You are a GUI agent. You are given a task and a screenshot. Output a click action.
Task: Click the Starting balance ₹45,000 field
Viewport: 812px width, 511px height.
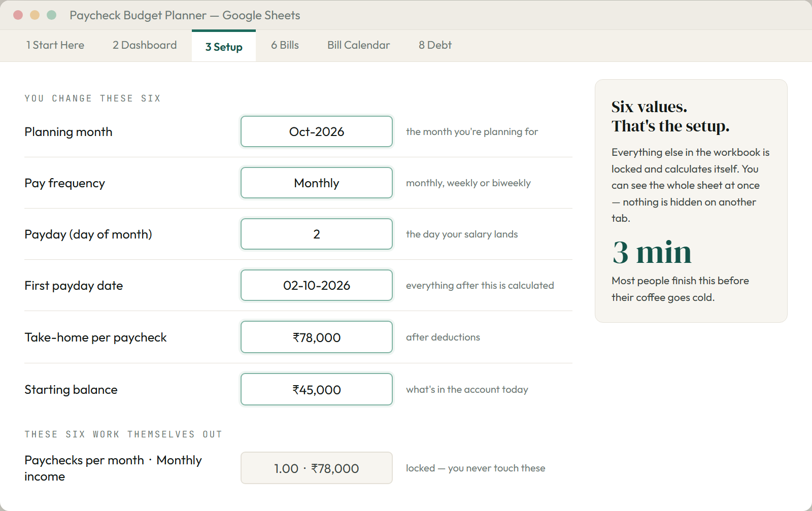tap(317, 389)
